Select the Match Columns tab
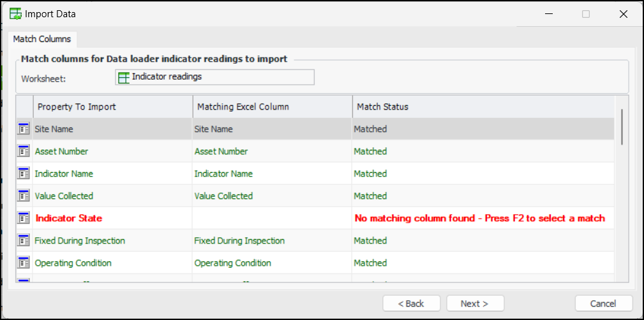Image resolution: width=644 pixels, height=320 pixels. coord(42,39)
